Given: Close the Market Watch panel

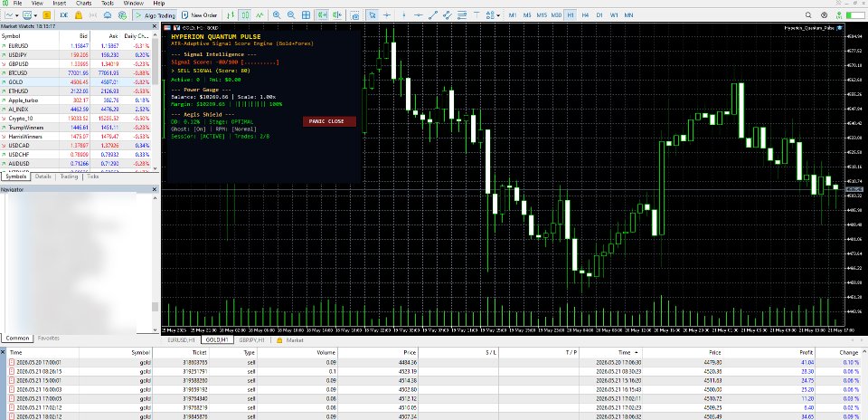Looking at the screenshot, I should 155,25.
